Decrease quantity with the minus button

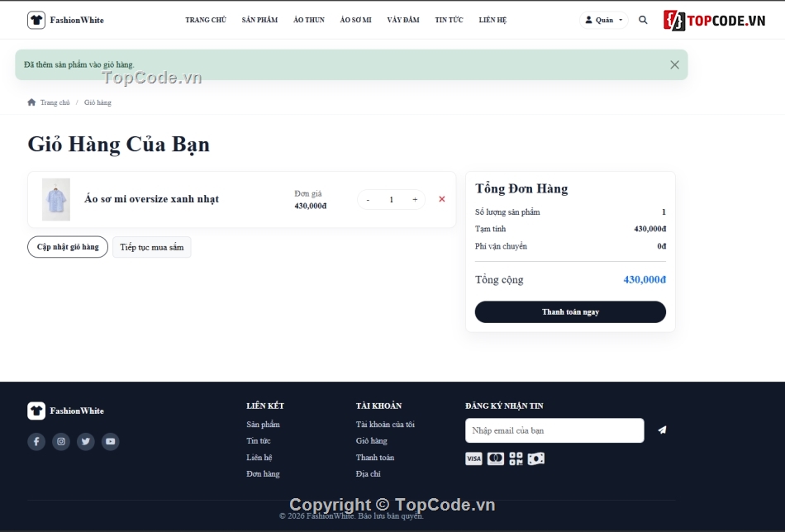point(368,200)
